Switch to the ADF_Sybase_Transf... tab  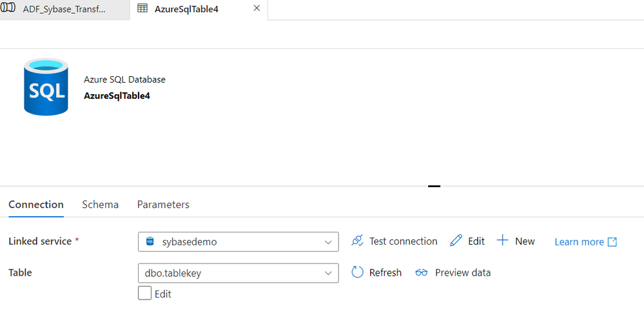click(x=64, y=9)
